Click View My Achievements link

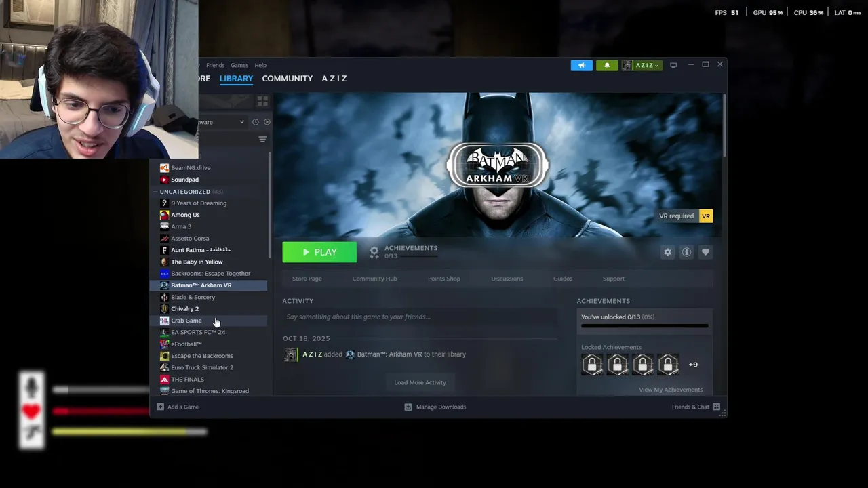point(671,390)
